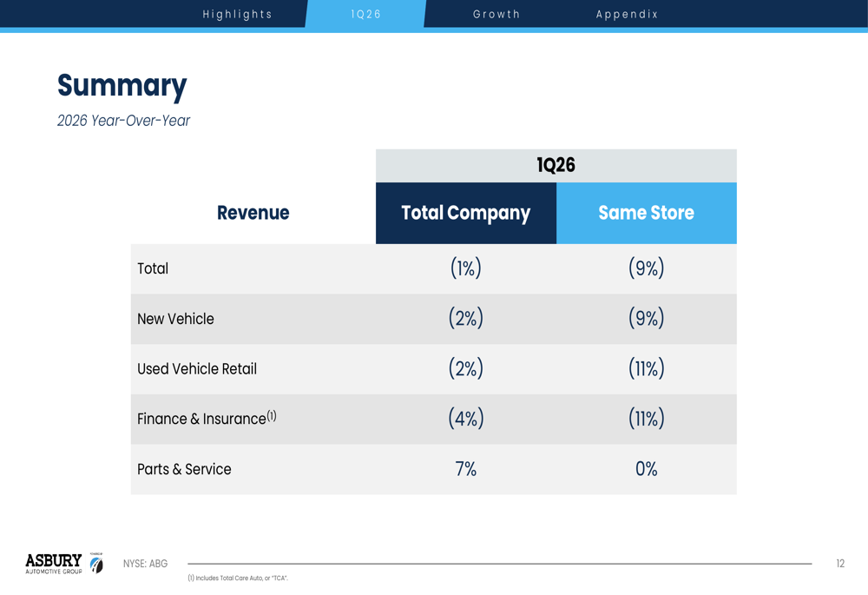The image size is (868, 595).
Task: Click the gray 1Q26 table header cell
Action: 556,165
